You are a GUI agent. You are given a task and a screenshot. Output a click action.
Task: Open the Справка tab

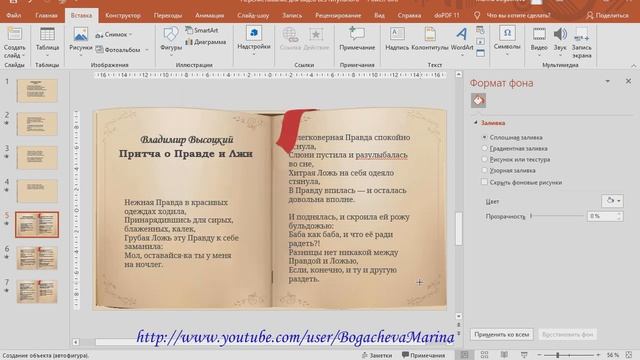pos(409,16)
